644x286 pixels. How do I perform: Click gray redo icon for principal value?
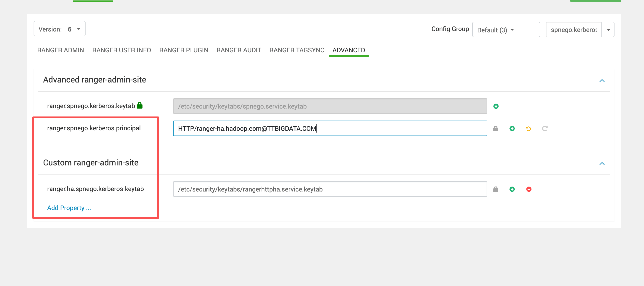point(545,129)
